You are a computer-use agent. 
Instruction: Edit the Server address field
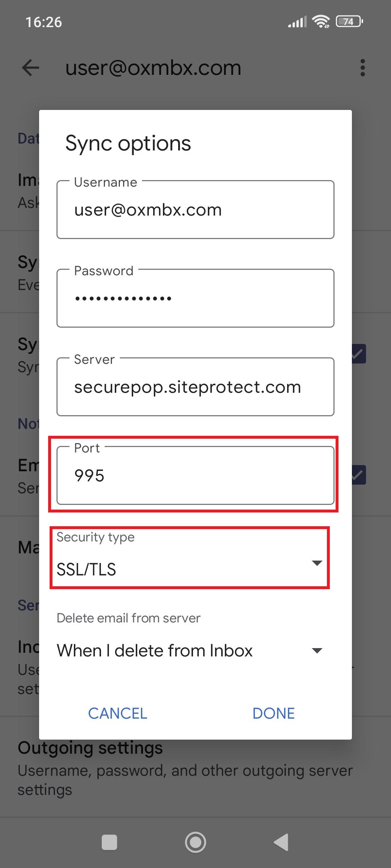(195, 387)
